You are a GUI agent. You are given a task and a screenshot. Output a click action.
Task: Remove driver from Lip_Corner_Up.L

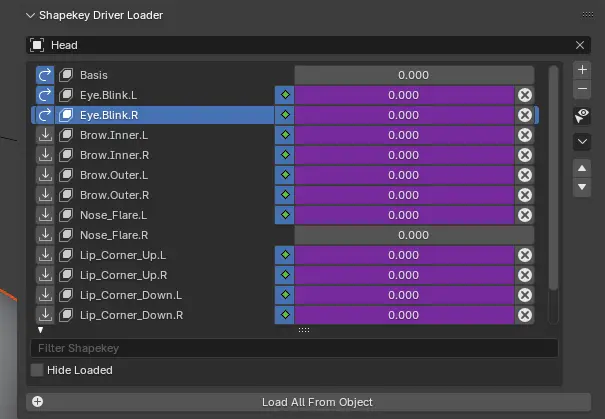coord(525,255)
